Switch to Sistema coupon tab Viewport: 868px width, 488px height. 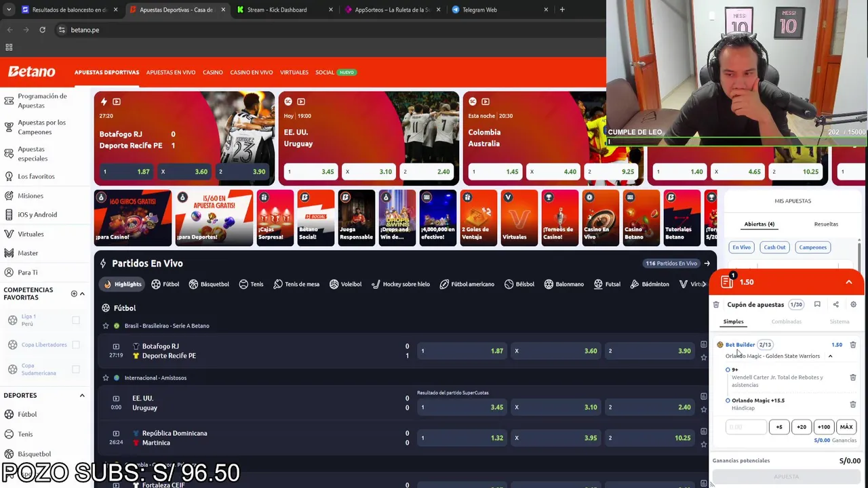(x=839, y=322)
